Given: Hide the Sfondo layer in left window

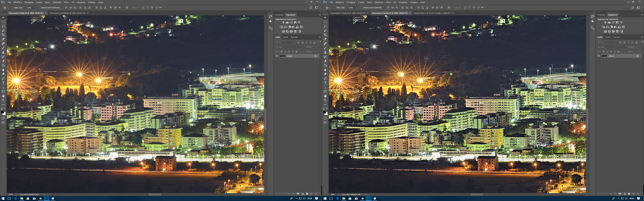Looking at the screenshot, I should pos(277,56).
